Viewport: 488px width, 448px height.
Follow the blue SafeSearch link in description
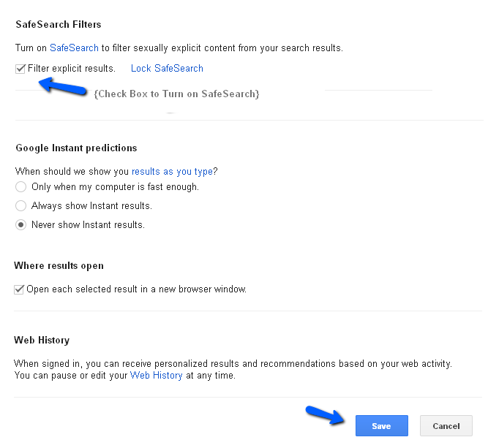click(x=74, y=48)
